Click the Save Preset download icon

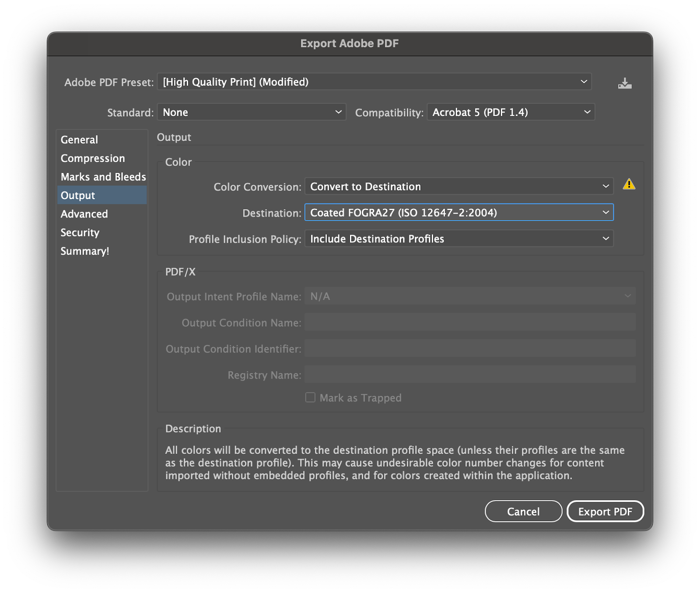(x=624, y=83)
